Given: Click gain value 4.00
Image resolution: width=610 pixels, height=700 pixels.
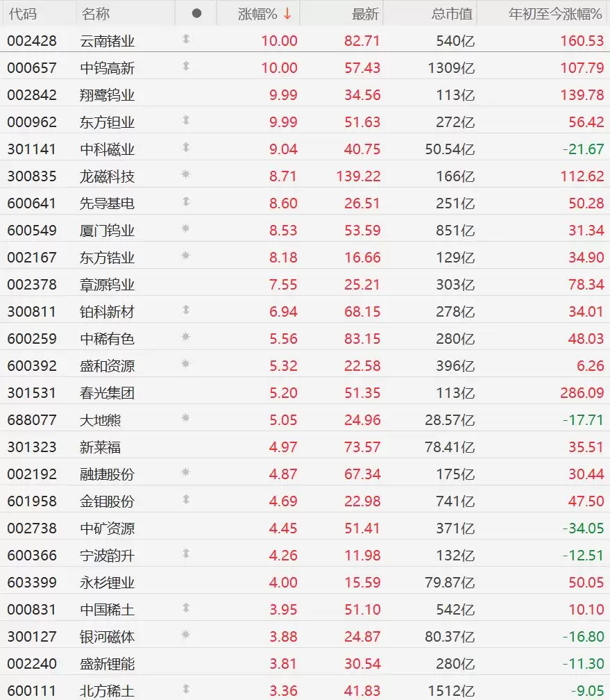Looking at the screenshot, I should pos(283,583).
